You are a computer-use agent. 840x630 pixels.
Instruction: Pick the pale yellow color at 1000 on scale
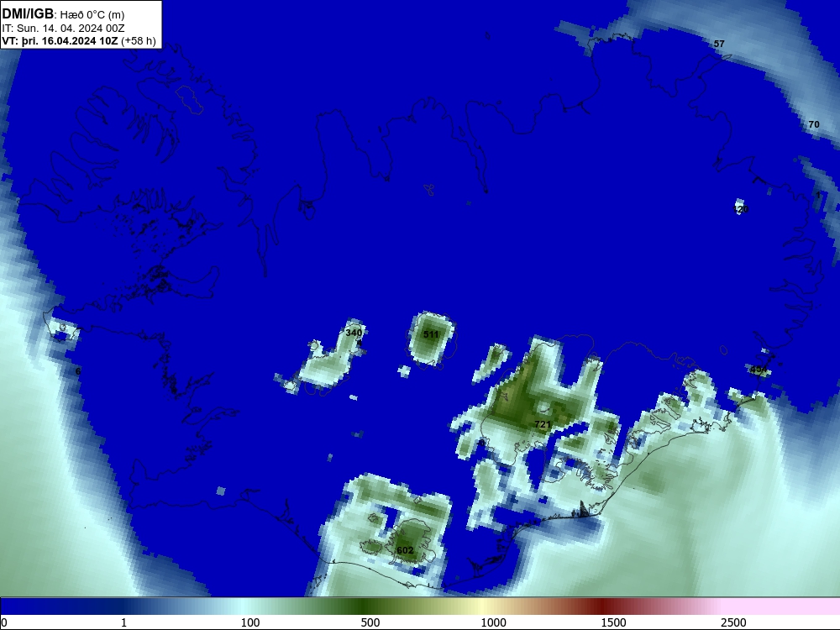point(485,606)
